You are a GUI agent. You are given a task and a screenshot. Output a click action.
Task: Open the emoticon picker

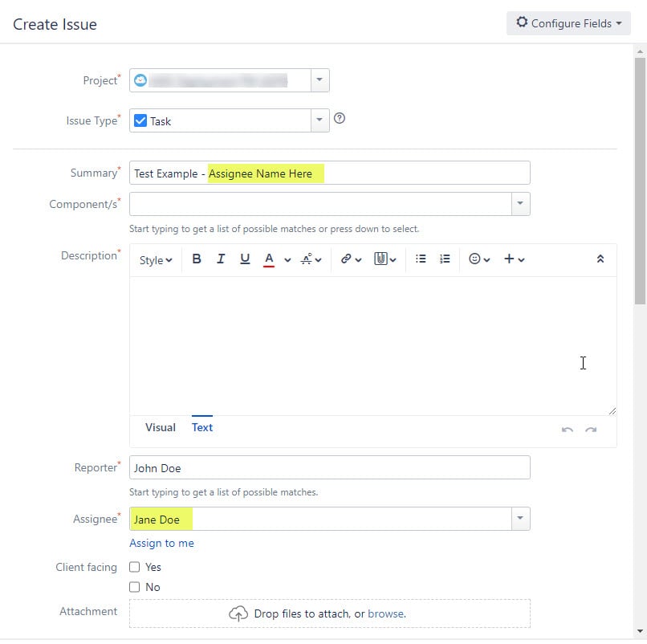point(479,259)
